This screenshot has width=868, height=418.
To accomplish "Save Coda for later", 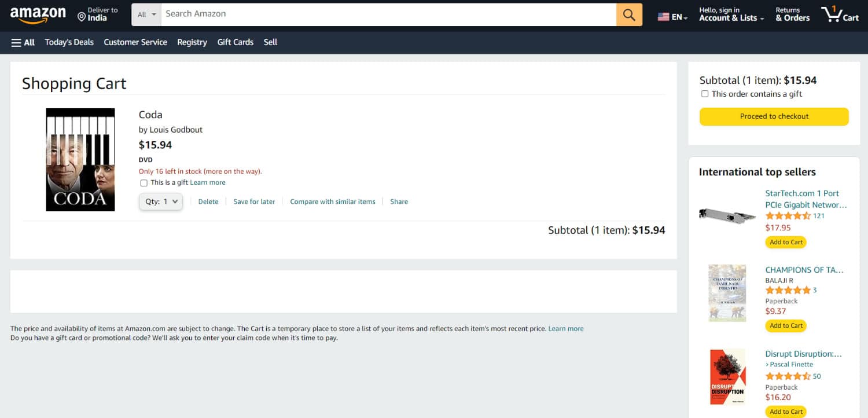I will pos(254,201).
